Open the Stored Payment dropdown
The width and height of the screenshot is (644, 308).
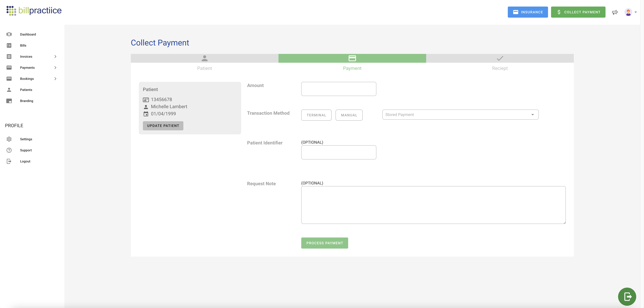460,115
